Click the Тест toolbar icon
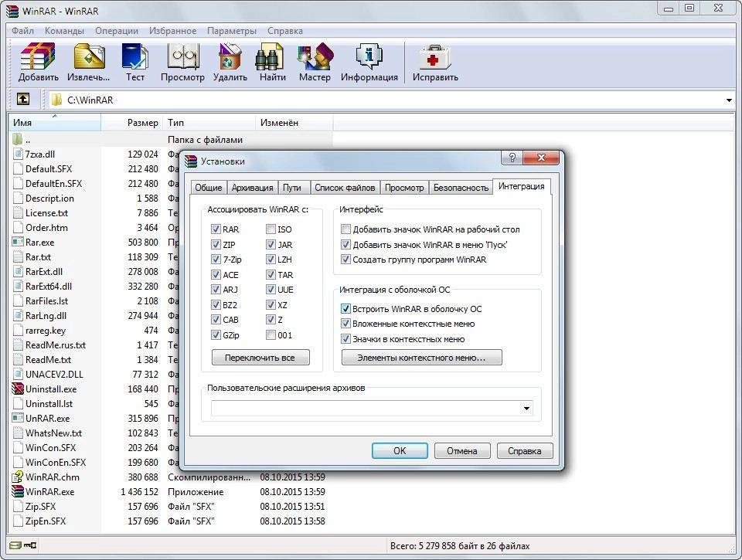This screenshot has height=560, width=742. pos(134,56)
